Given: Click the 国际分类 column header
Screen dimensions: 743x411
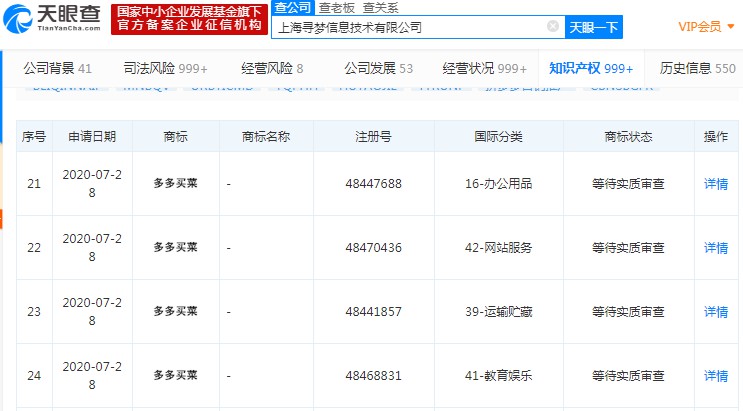Looking at the screenshot, I should pos(498,137).
